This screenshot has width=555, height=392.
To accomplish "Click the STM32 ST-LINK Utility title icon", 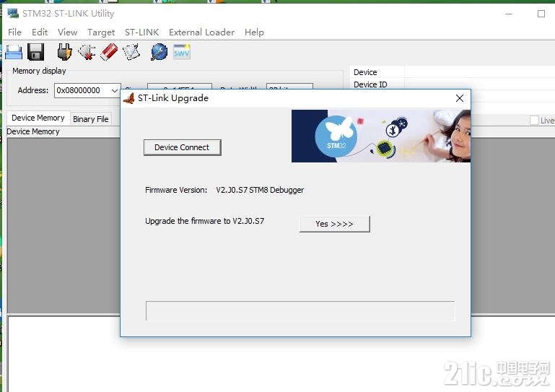I will tap(13, 14).
